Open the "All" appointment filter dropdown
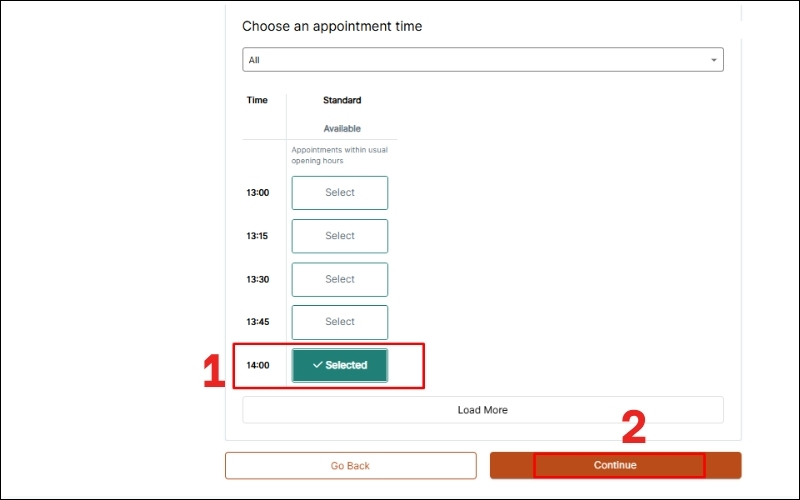Image resolution: width=800 pixels, height=500 pixels. point(482,60)
